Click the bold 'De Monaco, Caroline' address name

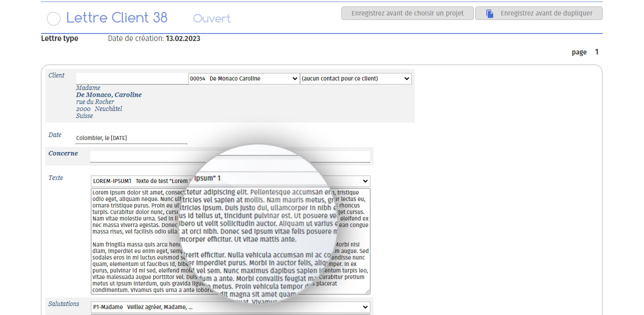pos(109,95)
